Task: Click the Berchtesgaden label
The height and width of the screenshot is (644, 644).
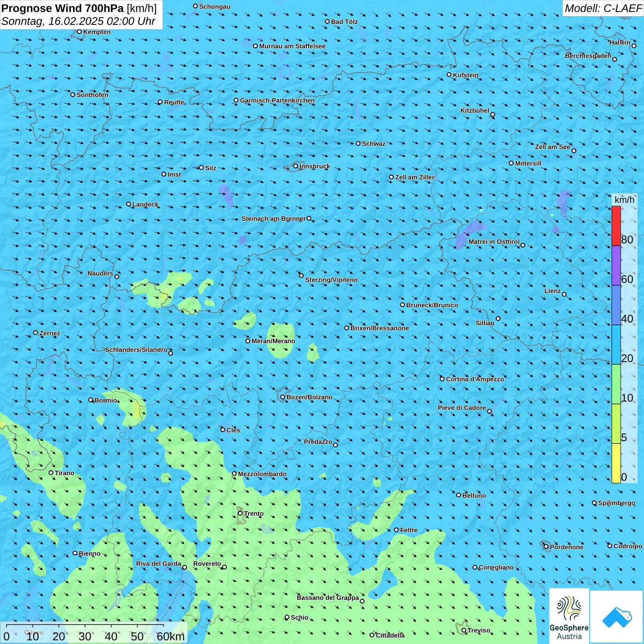Action: (x=588, y=56)
